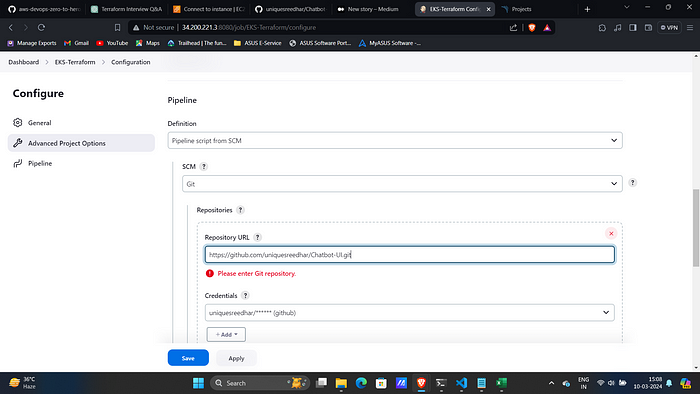Screen dimensions: 700x394
Task: Toggle the browser sidebar panel icon
Action: [633, 28]
